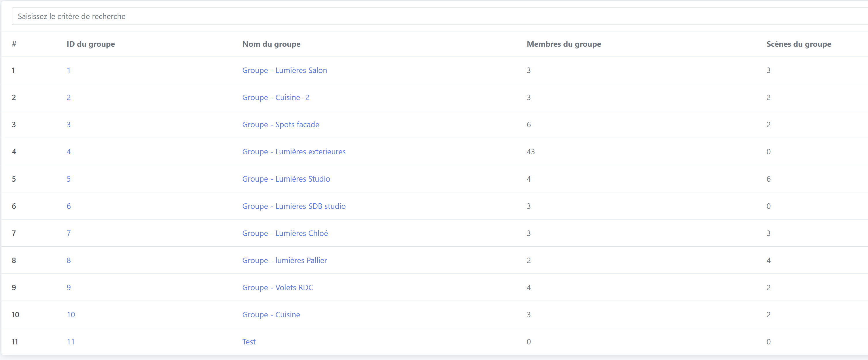This screenshot has width=868, height=360.
Task: Open the Groupe - Cuisine- 2 link
Action: coord(276,97)
